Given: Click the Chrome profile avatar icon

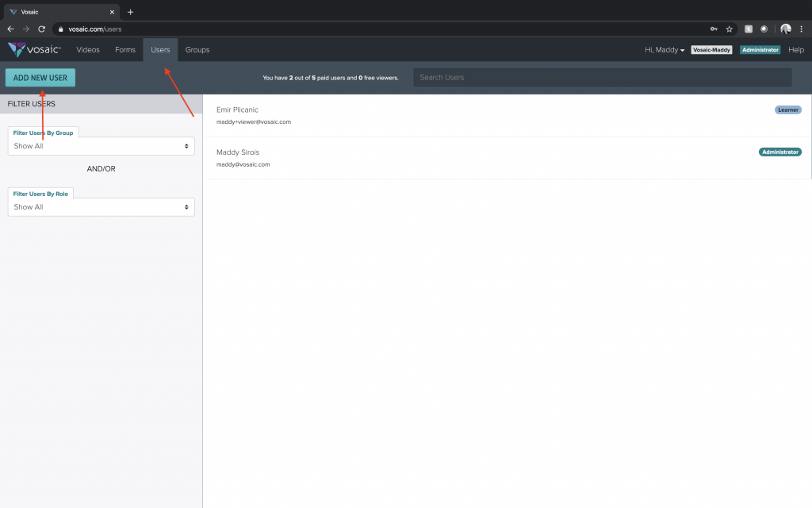Looking at the screenshot, I should coord(785,29).
